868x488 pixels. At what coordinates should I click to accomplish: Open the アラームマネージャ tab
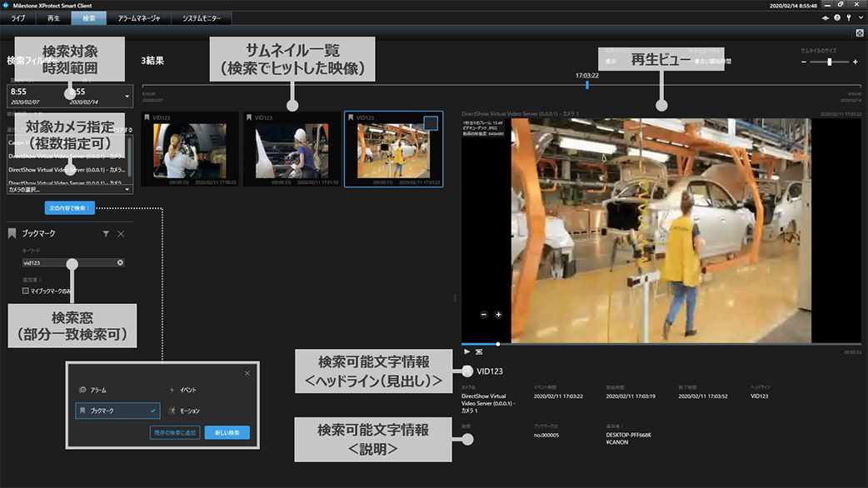tap(137, 17)
